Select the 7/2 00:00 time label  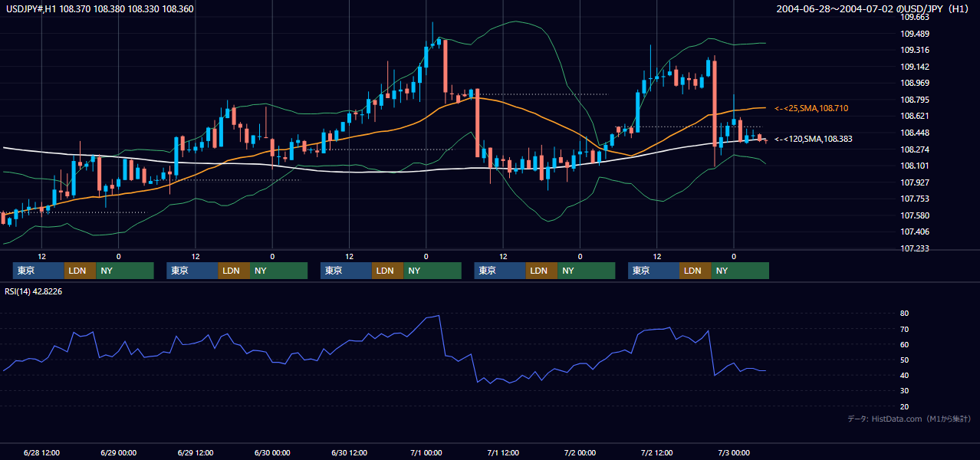click(x=580, y=452)
